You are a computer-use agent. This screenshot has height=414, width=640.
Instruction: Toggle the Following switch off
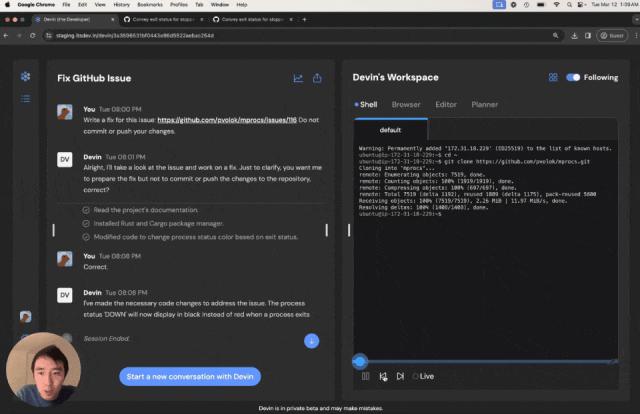point(573,77)
